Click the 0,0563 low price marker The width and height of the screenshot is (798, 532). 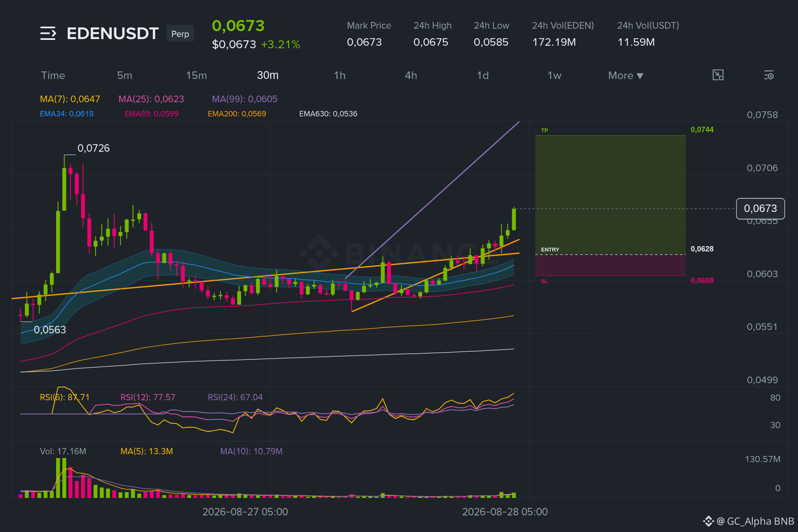click(x=50, y=330)
